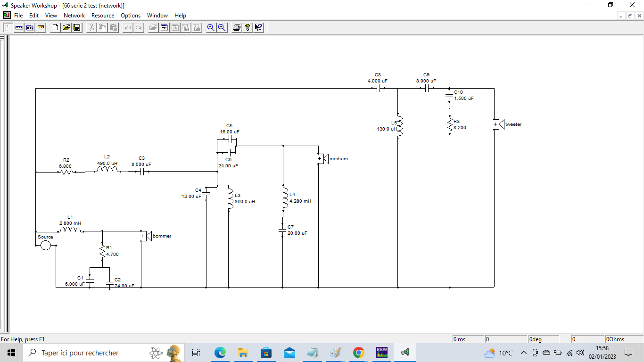Screen dimensions: 644x362
Task: Select the Source generator circle
Action: click(x=46, y=245)
